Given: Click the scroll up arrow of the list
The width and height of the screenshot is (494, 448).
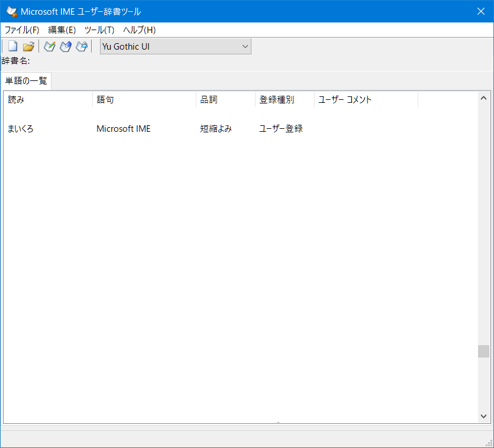Looking at the screenshot, I should pos(483,98).
